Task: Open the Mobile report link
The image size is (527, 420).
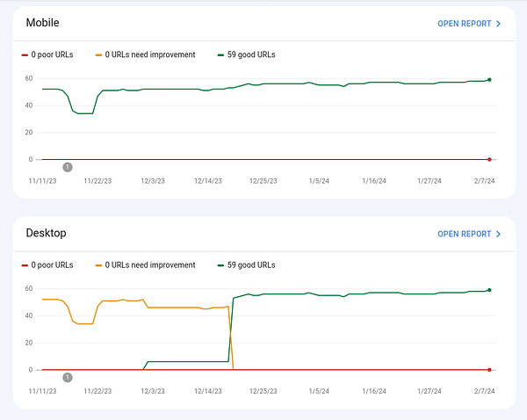Action: [465, 24]
